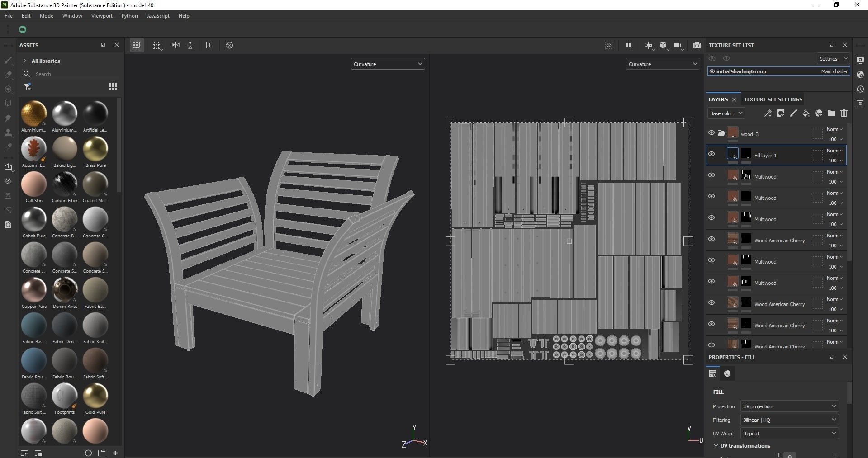Screen dimensions: 868x458
Task: Hide Fill layer 1 visibility
Action: click(711, 154)
